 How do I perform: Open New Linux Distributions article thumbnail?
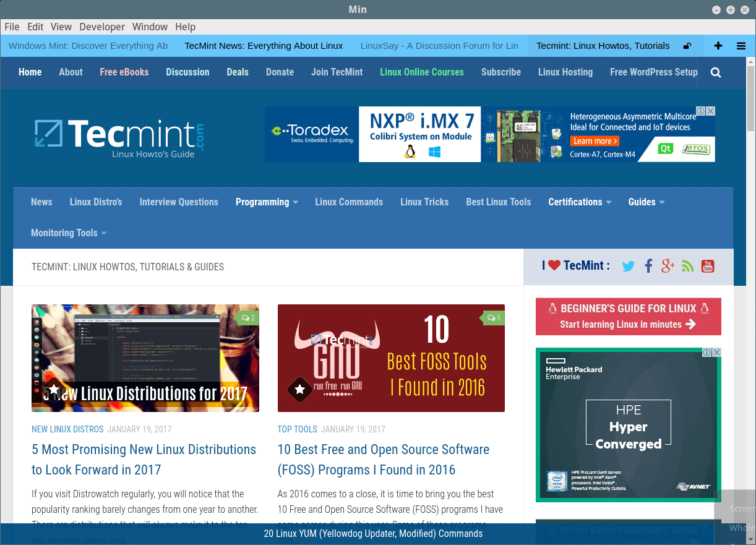145,358
